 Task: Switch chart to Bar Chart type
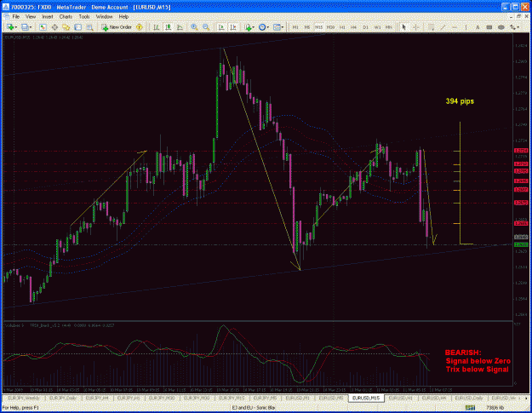click(156, 27)
